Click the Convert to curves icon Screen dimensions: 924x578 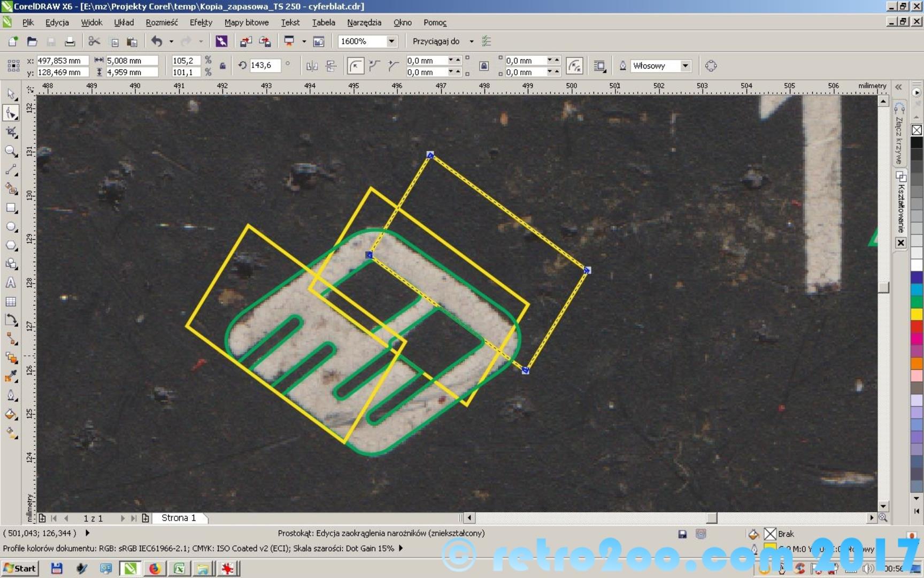coord(711,66)
